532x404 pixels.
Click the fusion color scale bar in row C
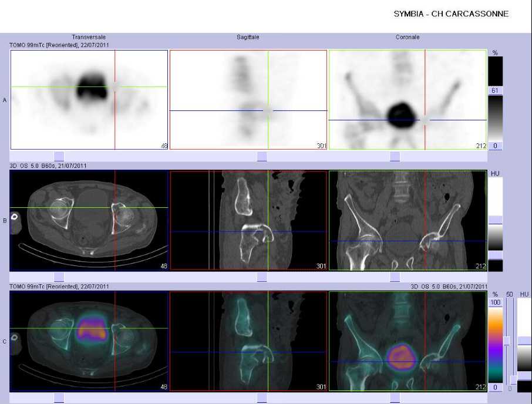tap(496, 344)
